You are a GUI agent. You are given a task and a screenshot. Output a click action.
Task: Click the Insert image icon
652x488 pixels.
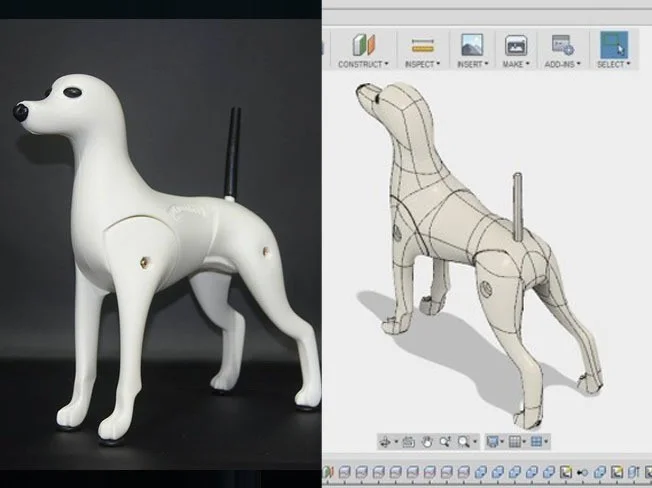pyautogui.click(x=471, y=45)
